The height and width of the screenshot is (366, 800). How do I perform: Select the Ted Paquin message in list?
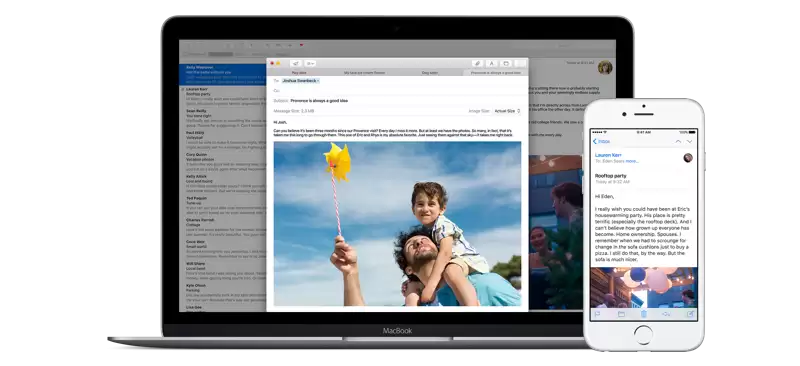point(222,206)
